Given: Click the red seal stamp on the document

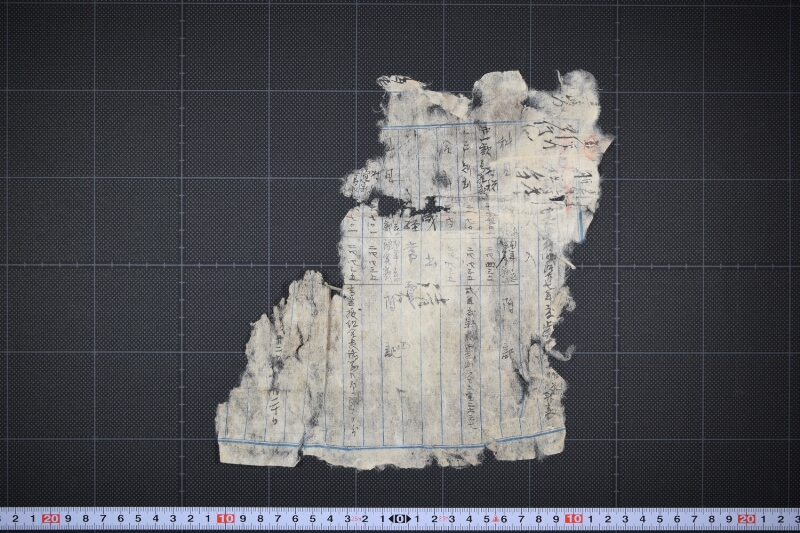Looking at the screenshot, I should click(592, 148).
